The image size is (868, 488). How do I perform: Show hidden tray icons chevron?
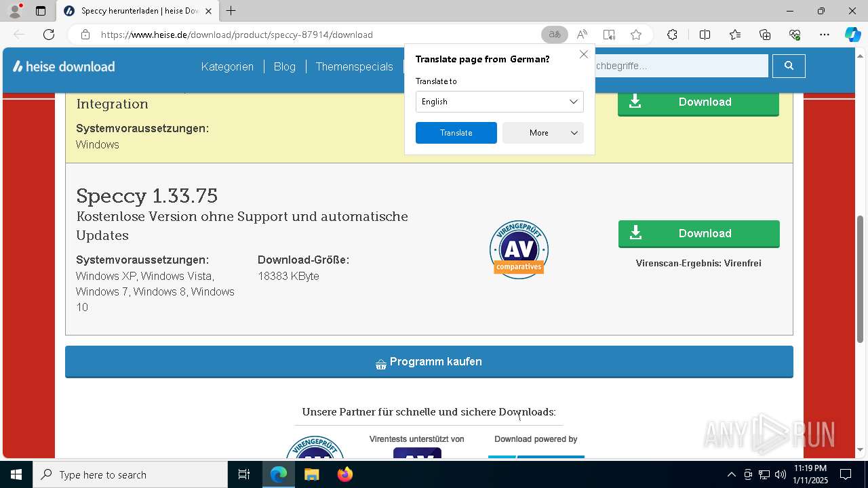[731, 474]
